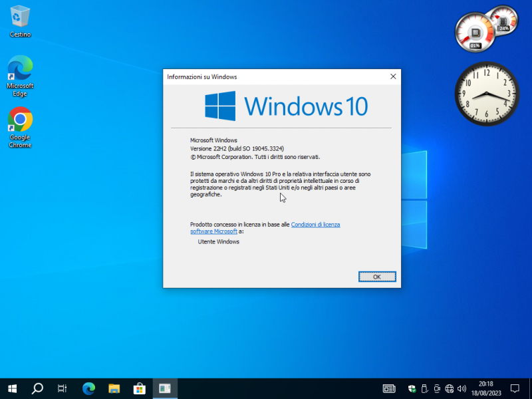Open the Windows Start menu
The height and width of the screenshot is (399, 532).
point(12,388)
